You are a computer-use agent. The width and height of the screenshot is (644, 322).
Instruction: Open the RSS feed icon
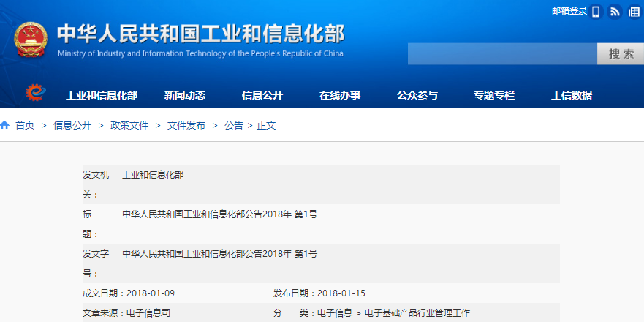tap(615, 11)
